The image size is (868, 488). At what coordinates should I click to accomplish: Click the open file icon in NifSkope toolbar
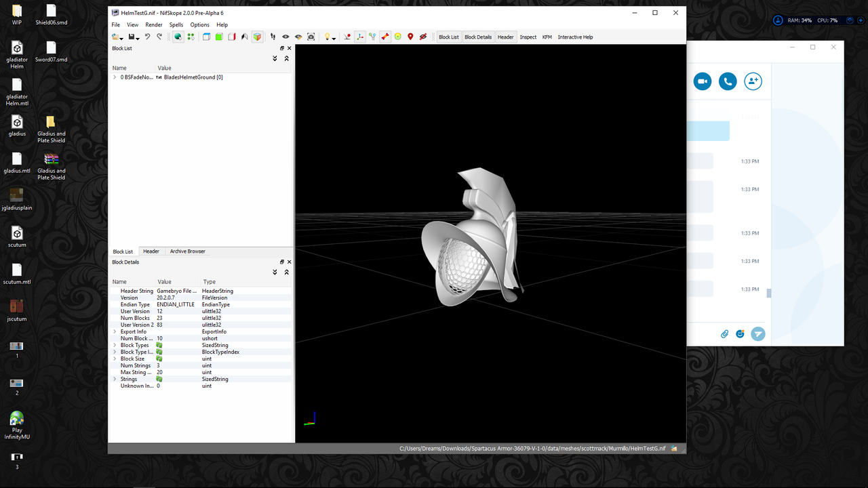115,37
